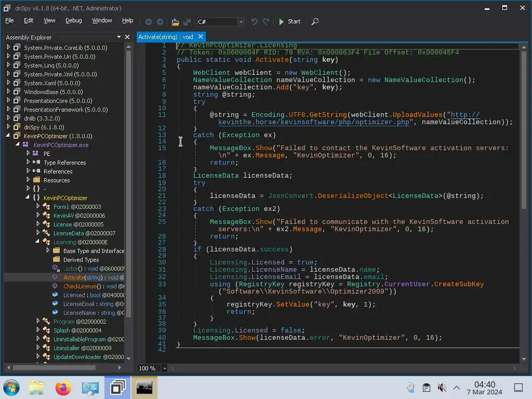
Task: Open search with the magnifier icon
Action: 315,22
